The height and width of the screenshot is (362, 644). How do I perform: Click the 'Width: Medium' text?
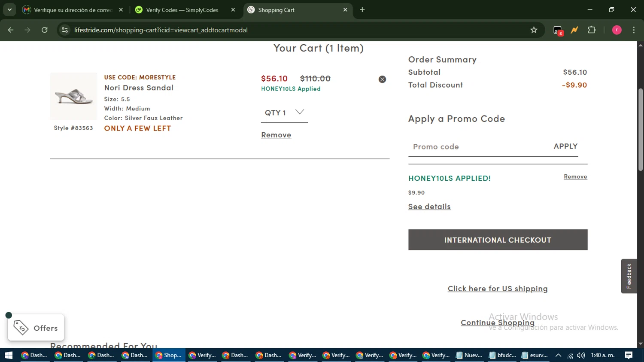[127, 109]
